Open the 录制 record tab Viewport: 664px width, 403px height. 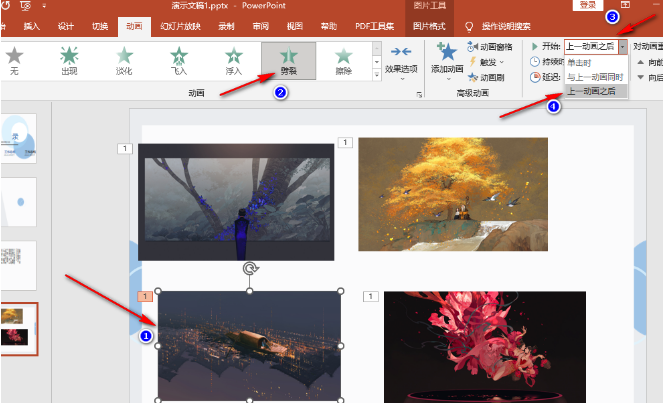tap(226, 26)
